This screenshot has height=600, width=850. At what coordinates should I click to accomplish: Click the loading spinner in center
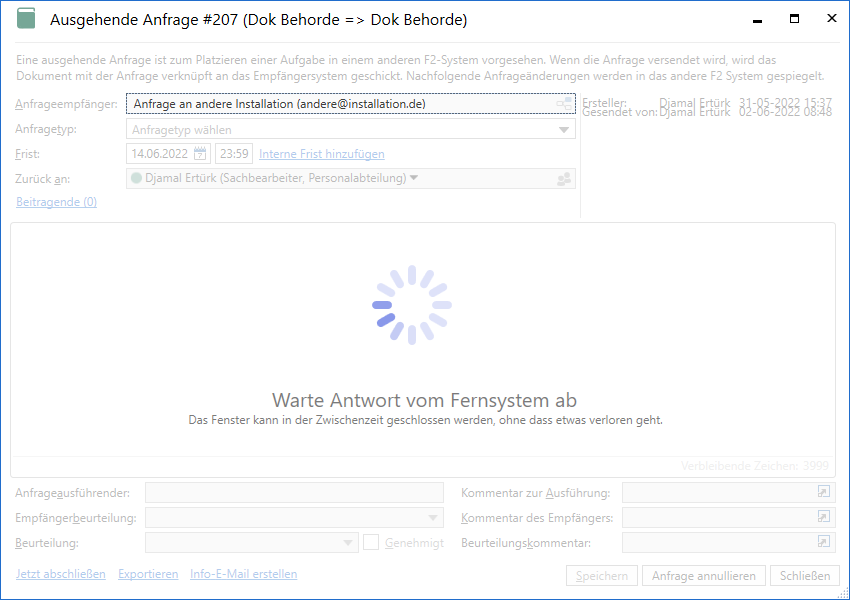coord(411,305)
